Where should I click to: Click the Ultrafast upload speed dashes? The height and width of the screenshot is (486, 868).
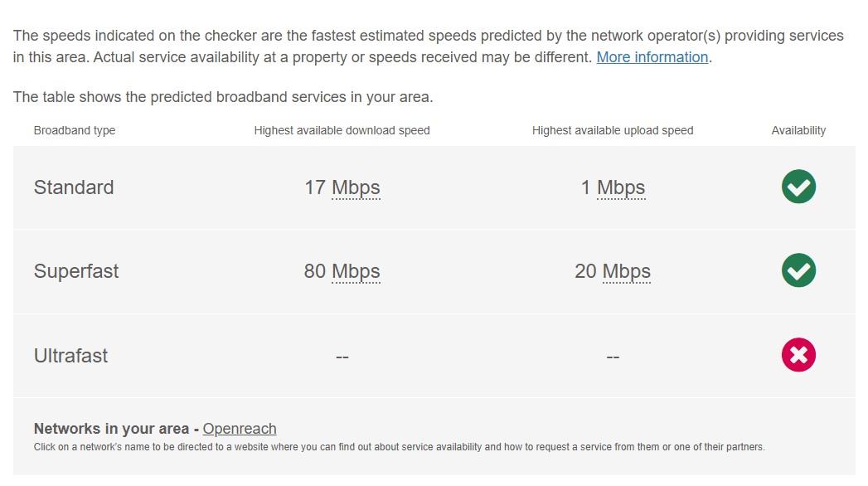[x=613, y=357]
